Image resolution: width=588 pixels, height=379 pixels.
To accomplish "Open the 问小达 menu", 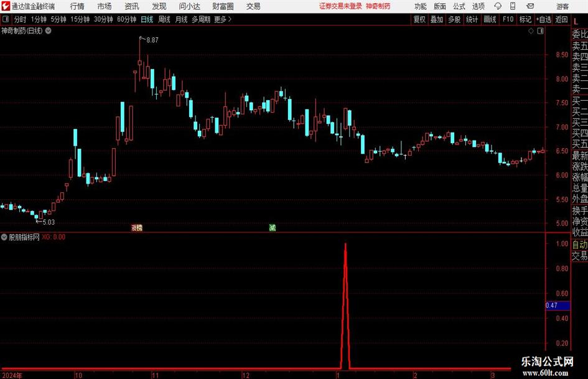I will pyautogui.click(x=189, y=6).
